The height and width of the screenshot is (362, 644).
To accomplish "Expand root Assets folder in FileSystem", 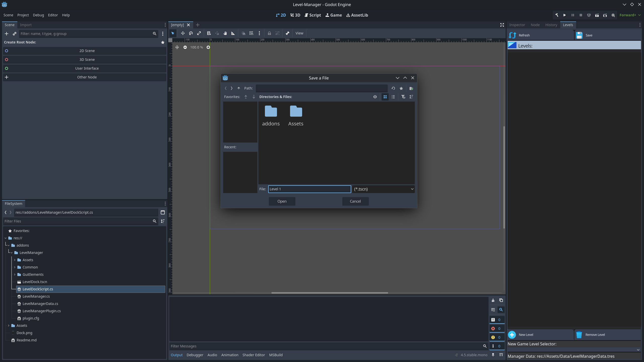I will [9, 326].
